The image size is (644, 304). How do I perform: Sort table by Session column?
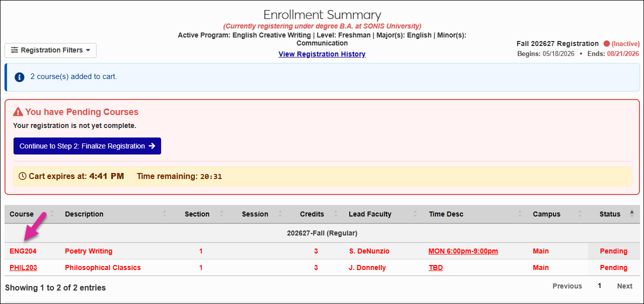(258, 214)
